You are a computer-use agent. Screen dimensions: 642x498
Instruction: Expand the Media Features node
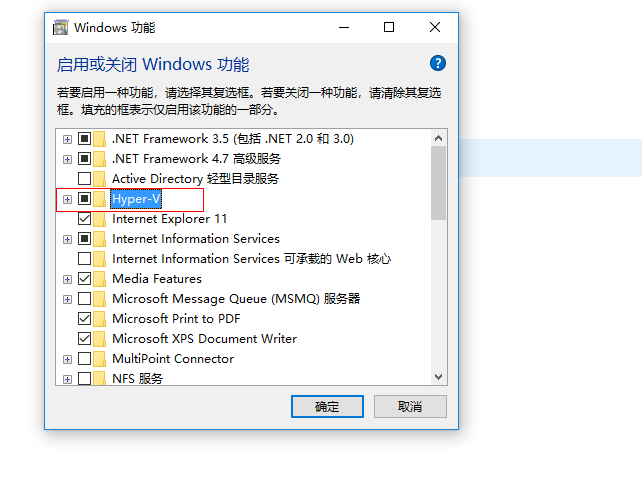click(68, 279)
